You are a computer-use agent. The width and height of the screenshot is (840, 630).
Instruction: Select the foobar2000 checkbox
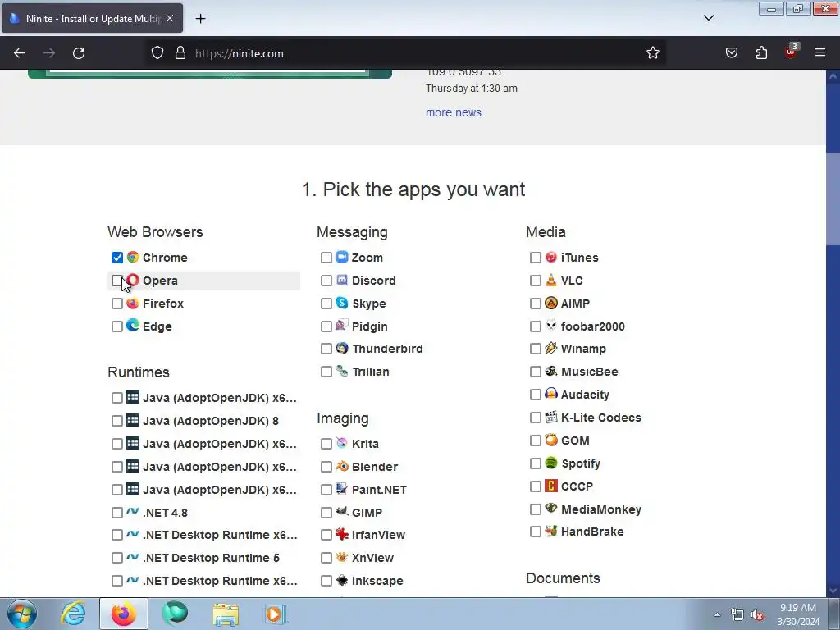click(535, 326)
